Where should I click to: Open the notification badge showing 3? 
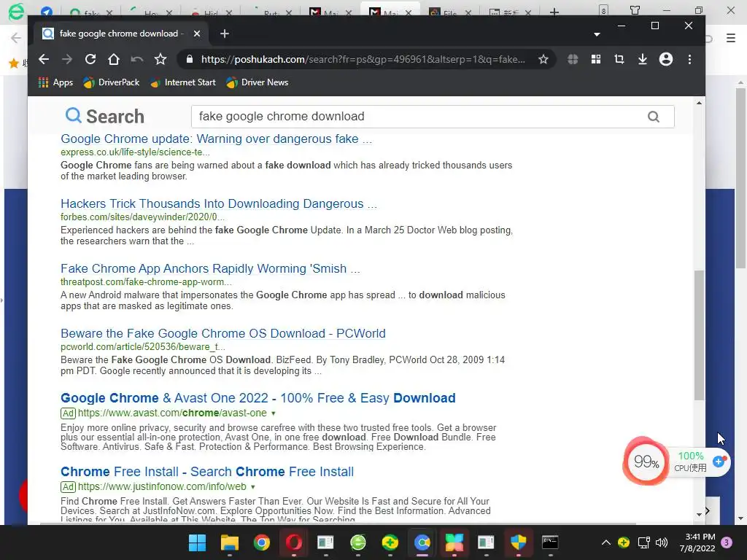coord(727,542)
